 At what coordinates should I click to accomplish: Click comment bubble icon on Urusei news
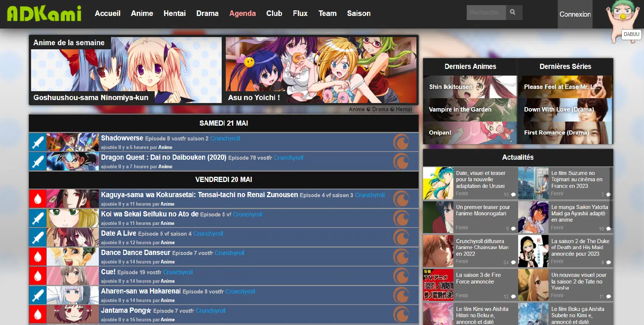pyautogui.click(x=513, y=195)
